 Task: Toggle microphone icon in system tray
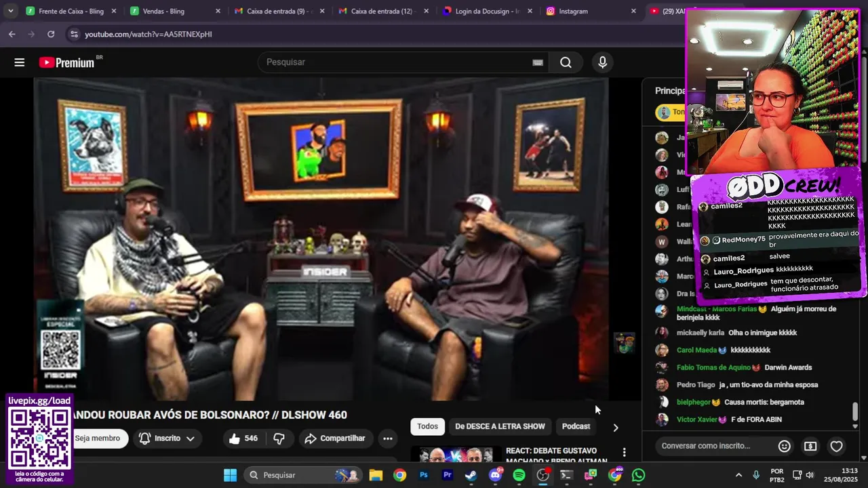pyautogui.click(x=756, y=475)
